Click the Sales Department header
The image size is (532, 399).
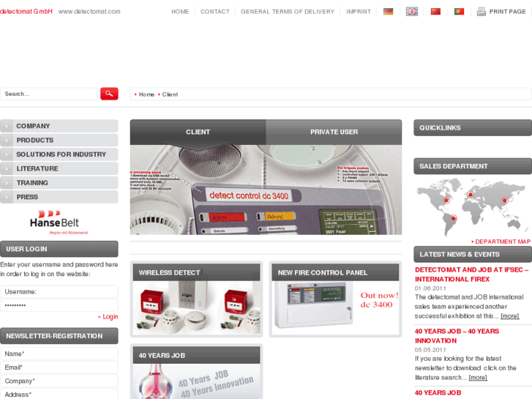pos(473,166)
